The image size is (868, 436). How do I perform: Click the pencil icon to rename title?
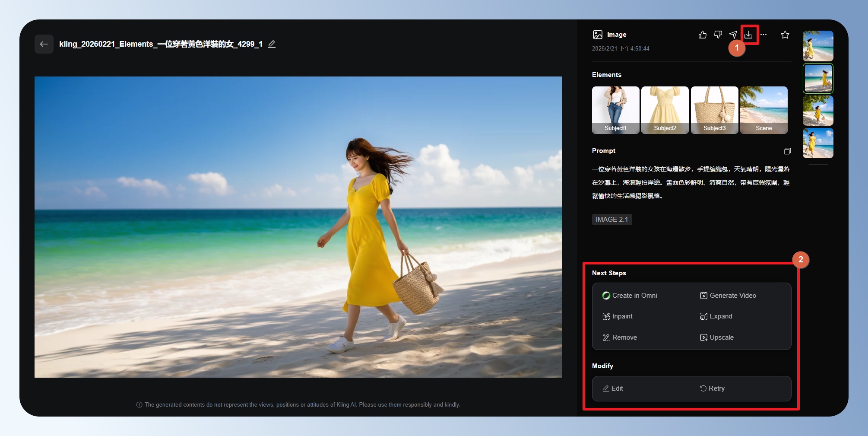[x=272, y=44]
